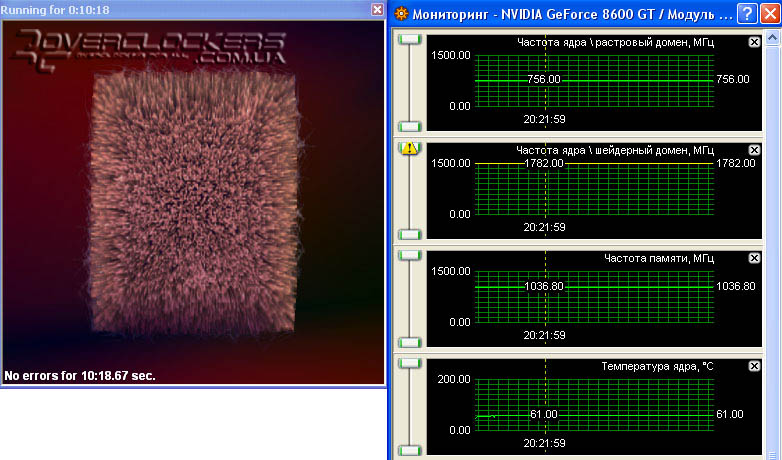Close the 'Running for 0:10:18' test window
782x460 pixels.
pyautogui.click(x=378, y=9)
